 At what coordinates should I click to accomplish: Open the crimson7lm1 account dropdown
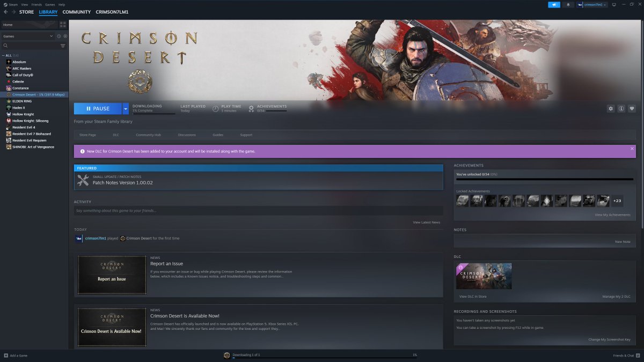tap(592, 5)
